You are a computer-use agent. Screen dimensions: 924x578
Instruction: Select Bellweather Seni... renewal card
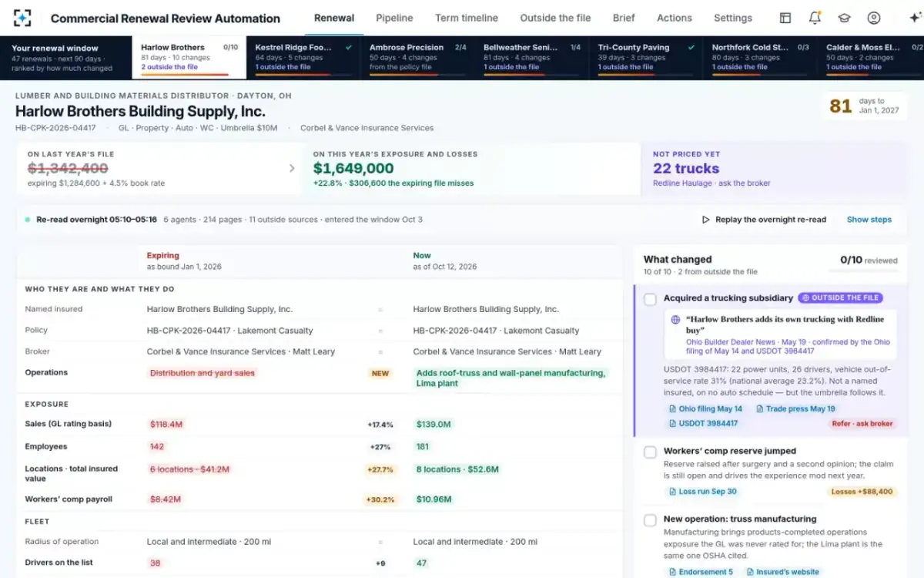click(x=532, y=57)
